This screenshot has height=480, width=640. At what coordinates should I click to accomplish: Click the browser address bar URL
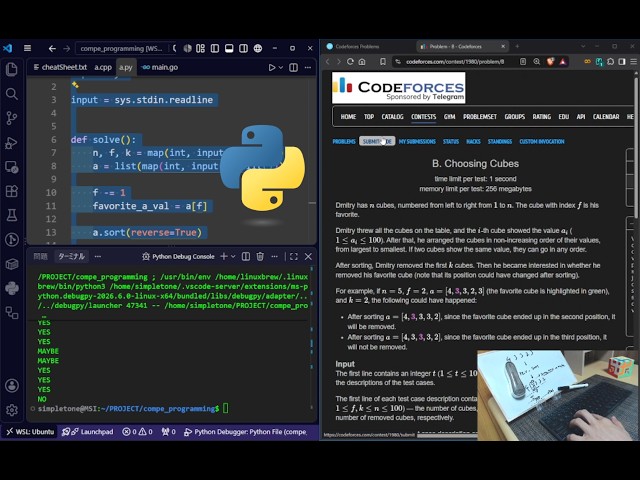point(455,62)
